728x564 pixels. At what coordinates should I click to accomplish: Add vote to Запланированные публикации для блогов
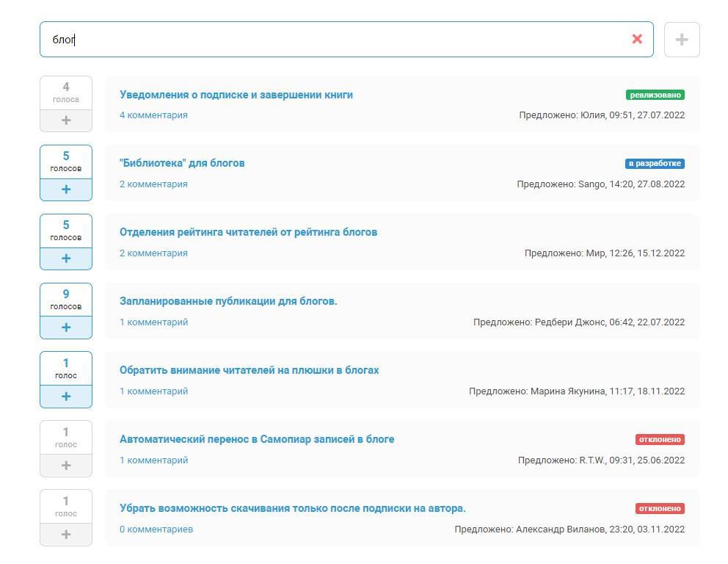66,328
